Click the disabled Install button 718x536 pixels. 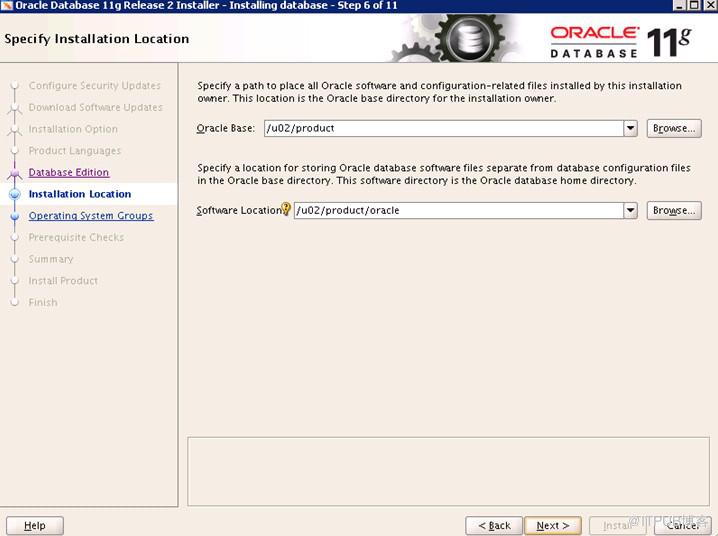(616, 525)
